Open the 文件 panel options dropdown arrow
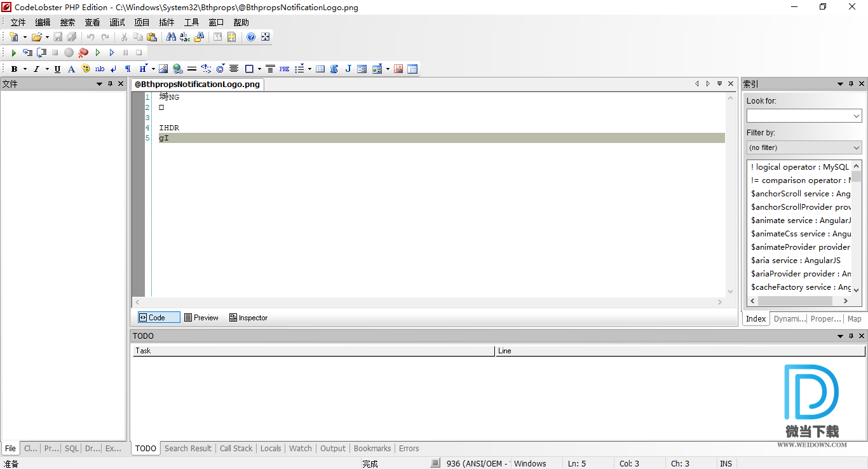 click(99, 84)
